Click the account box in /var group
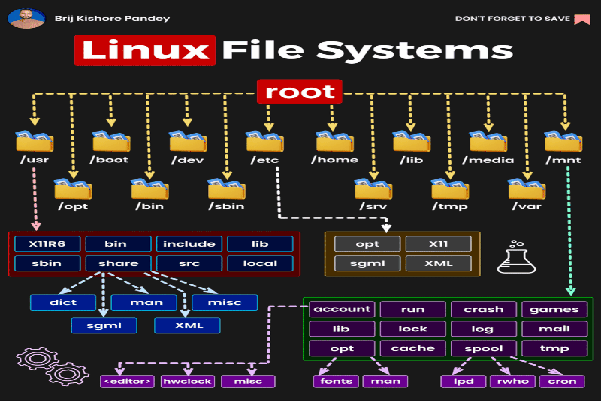 click(341, 309)
